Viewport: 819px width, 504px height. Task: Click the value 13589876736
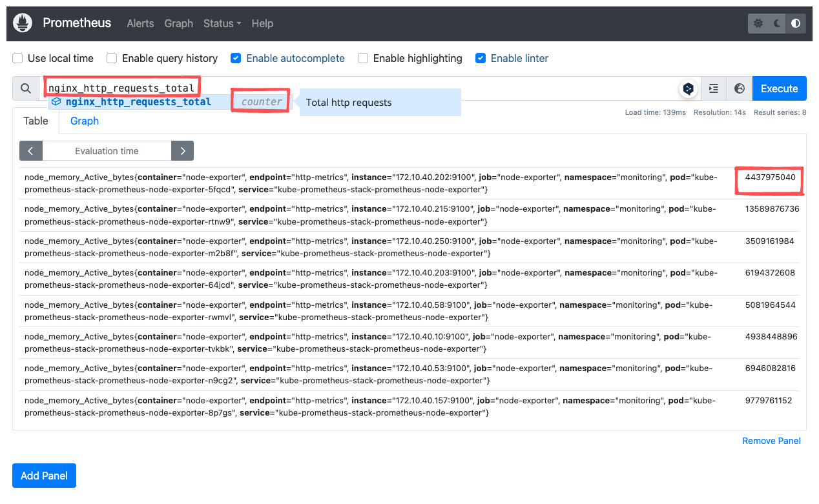[x=772, y=209]
